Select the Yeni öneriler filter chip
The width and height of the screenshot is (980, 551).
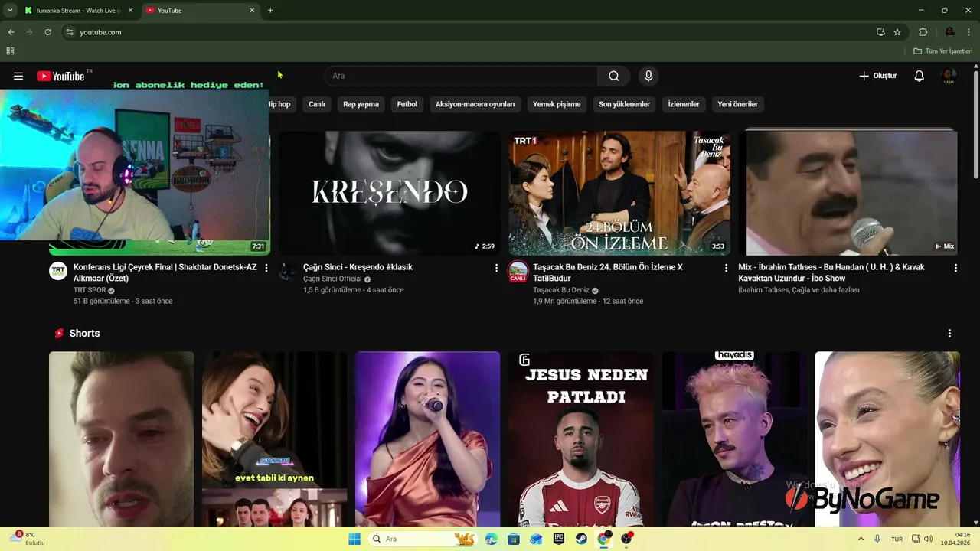coord(737,104)
